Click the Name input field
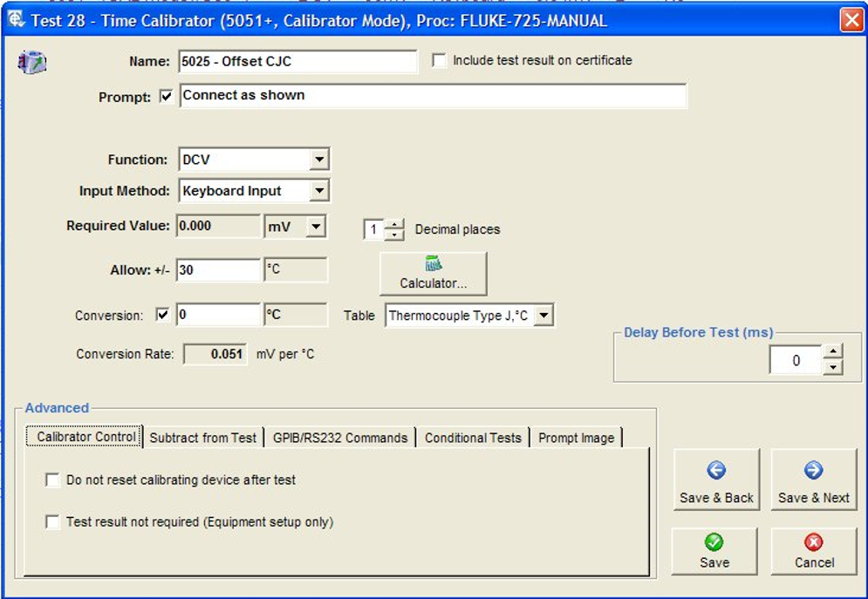Viewport: 868px width, 599px height. (297, 62)
